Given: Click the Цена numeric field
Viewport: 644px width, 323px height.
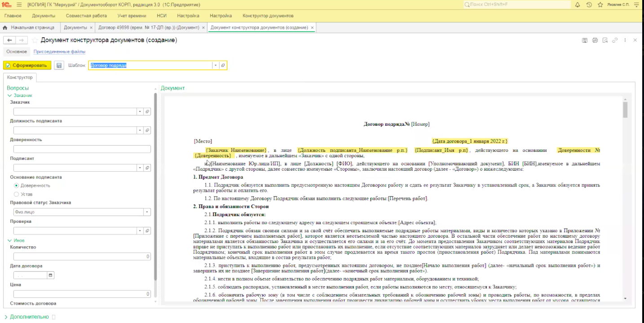Looking at the screenshot, I should click(82, 294).
